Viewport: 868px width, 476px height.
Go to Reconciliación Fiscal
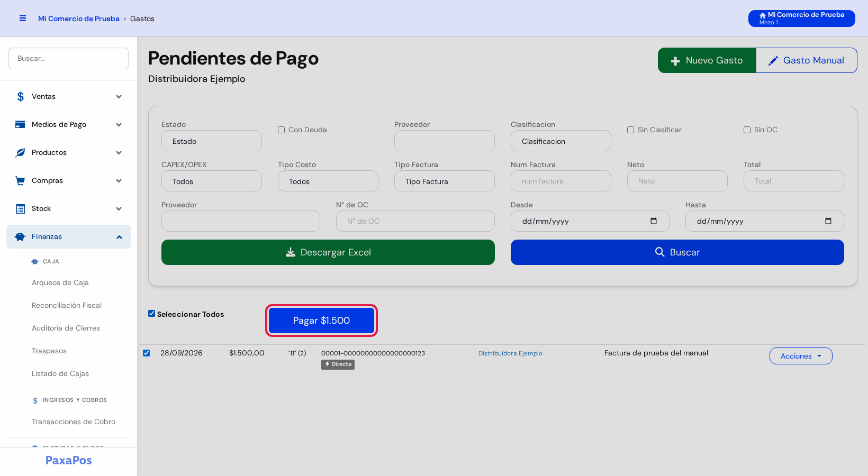[x=67, y=305]
